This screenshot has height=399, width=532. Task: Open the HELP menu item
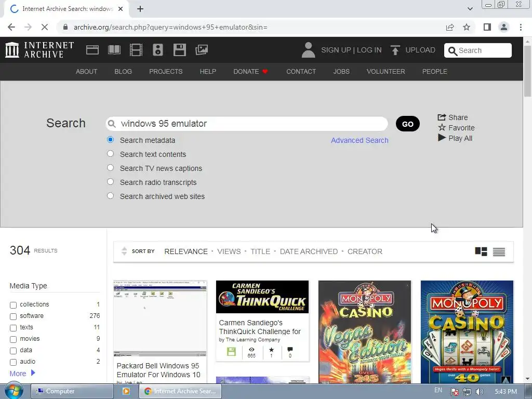pyautogui.click(x=208, y=72)
